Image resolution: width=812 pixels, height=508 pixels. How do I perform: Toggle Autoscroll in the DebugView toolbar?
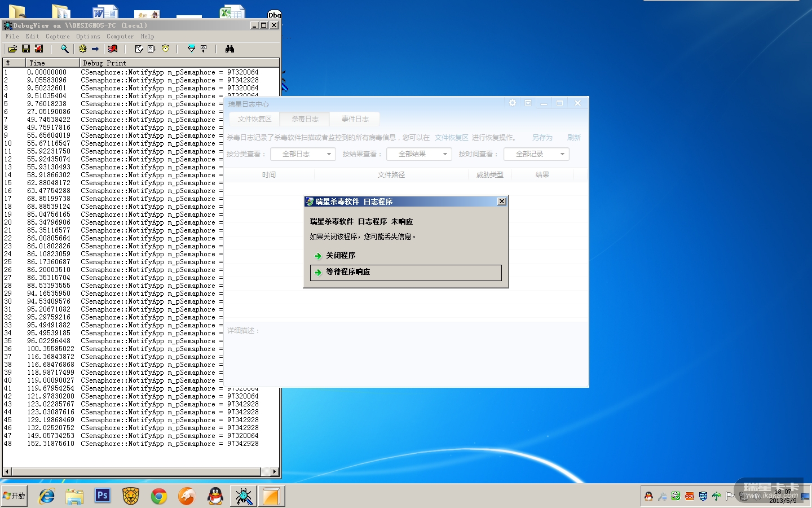point(152,49)
